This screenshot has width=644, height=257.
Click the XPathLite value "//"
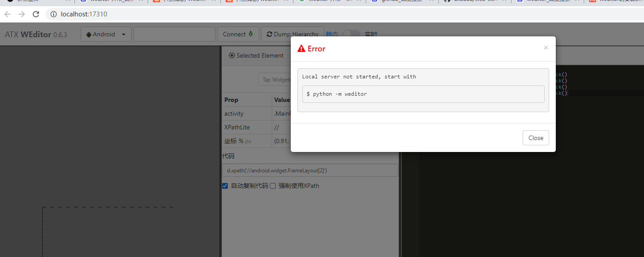[x=277, y=127]
